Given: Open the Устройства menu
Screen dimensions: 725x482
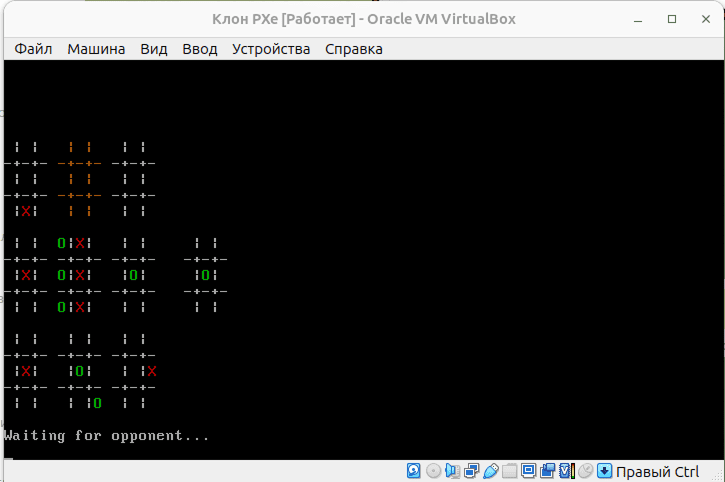Looking at the screenshot, I should pos(271,49).
